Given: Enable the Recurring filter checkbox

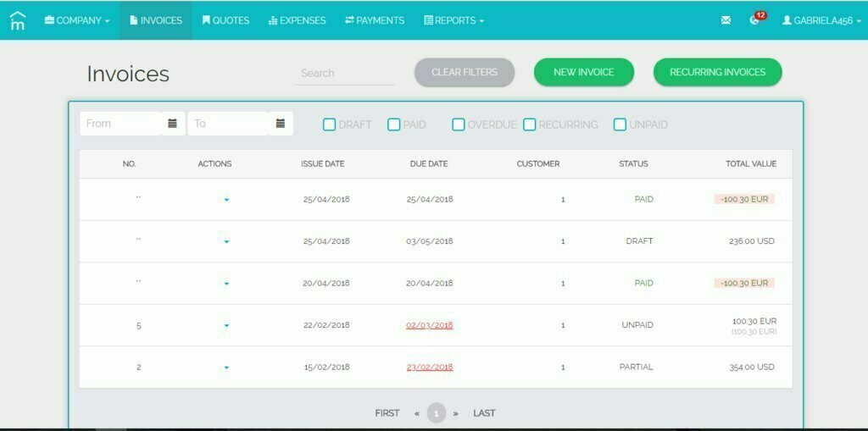Looking at the screenshot, I should 529,124.
